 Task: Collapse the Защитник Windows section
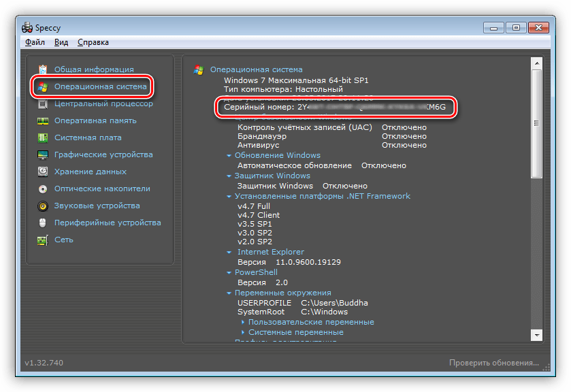click(229, 176)
